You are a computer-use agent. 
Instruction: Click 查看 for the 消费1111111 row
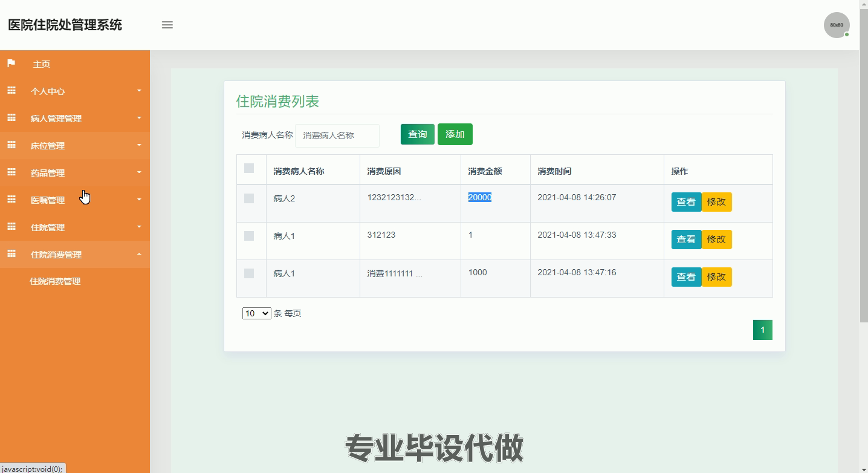click(x=686, y=277)
